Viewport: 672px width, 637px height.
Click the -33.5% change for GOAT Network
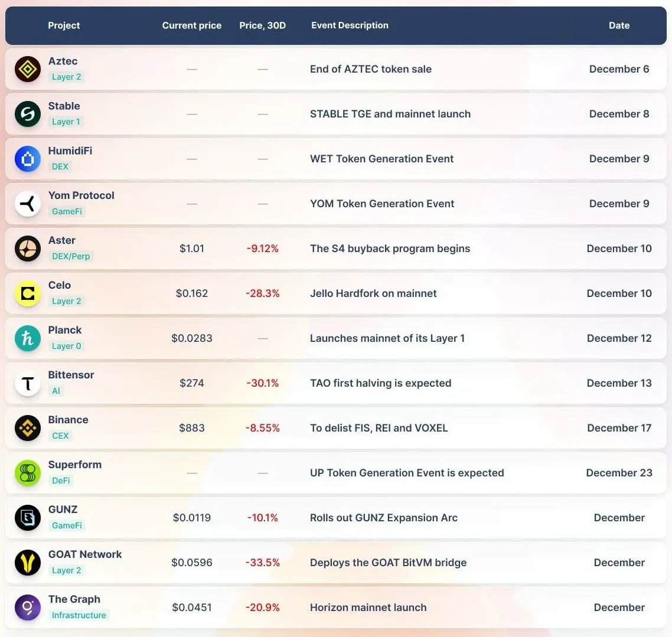(x=262, y=563)
